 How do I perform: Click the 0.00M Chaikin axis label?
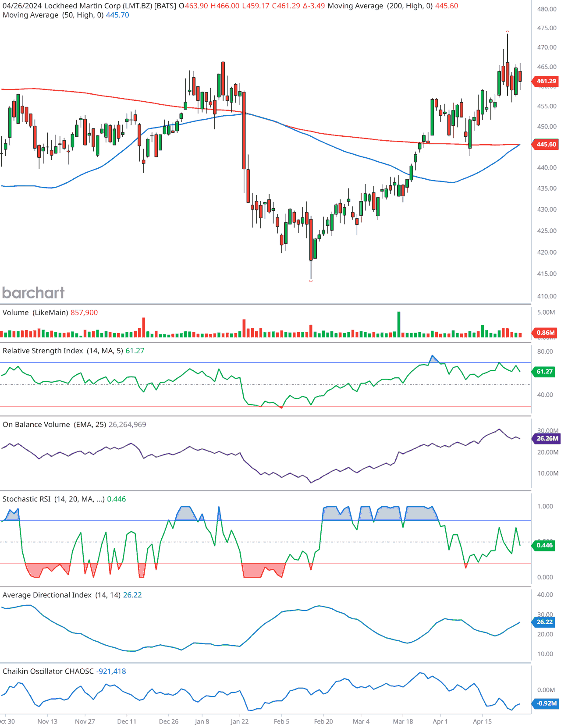click(x=546, y=690)
